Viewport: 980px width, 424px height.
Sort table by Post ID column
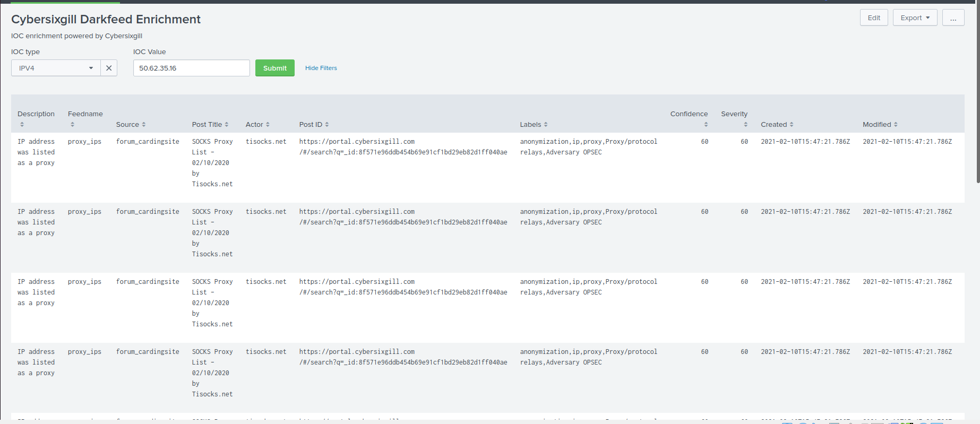(314, 124)
